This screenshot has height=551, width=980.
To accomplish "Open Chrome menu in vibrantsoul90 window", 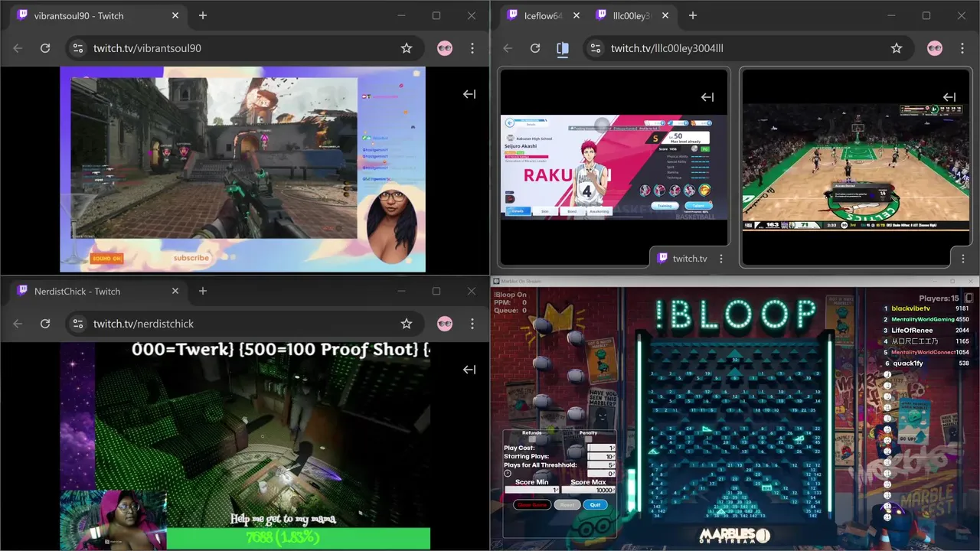I will [472, 48].
